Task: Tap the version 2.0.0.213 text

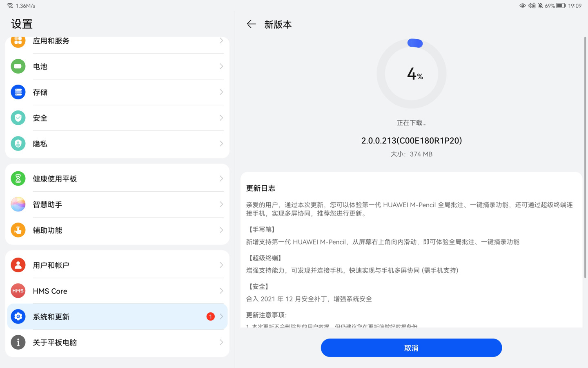Action: pos(412,141)
